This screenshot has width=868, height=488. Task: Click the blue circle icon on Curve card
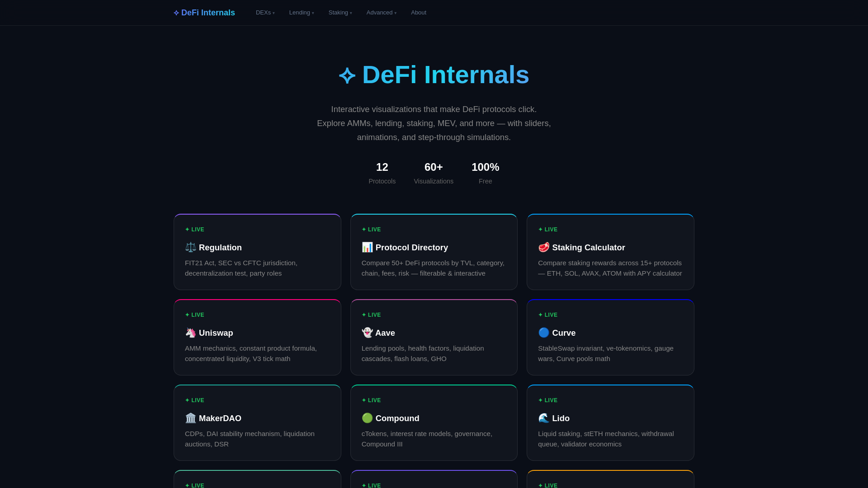click(544, 333)
